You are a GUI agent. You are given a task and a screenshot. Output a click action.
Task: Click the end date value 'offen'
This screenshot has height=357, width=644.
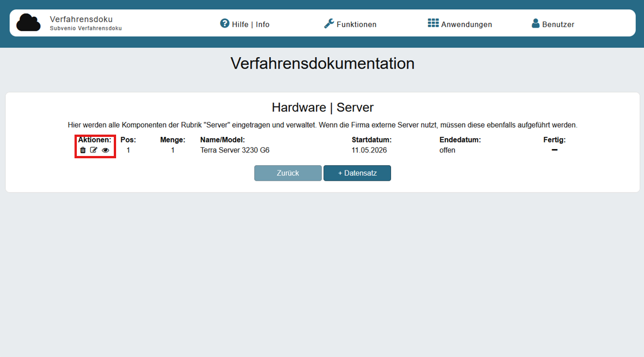point(447,150)
